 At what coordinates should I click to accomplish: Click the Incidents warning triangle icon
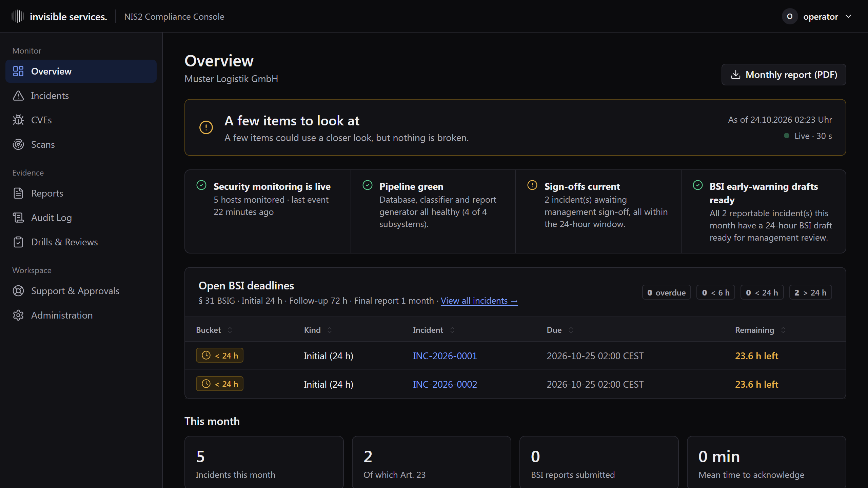click(x=18, y=96)
